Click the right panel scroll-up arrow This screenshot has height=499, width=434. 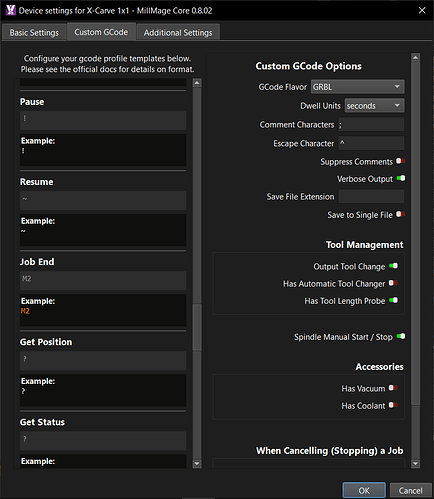415,57
